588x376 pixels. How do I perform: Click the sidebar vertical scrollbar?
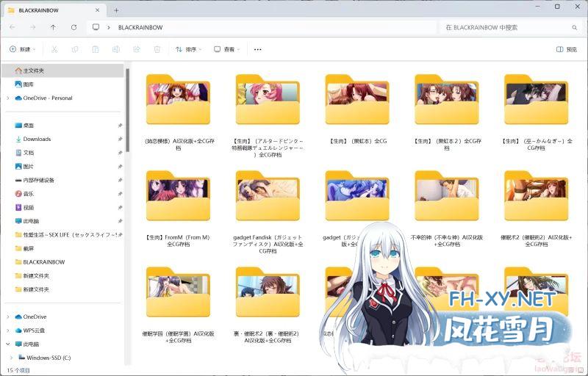coord(127,110)
